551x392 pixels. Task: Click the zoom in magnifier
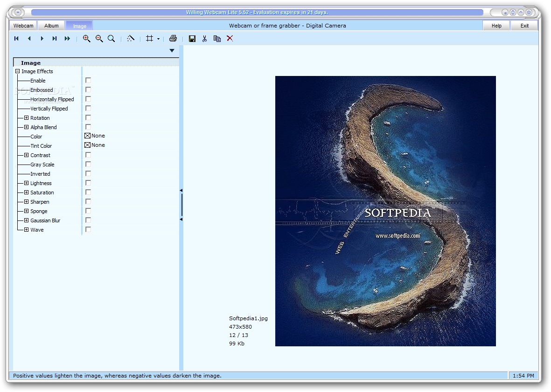pyautogui.click(x=86, y=39)
